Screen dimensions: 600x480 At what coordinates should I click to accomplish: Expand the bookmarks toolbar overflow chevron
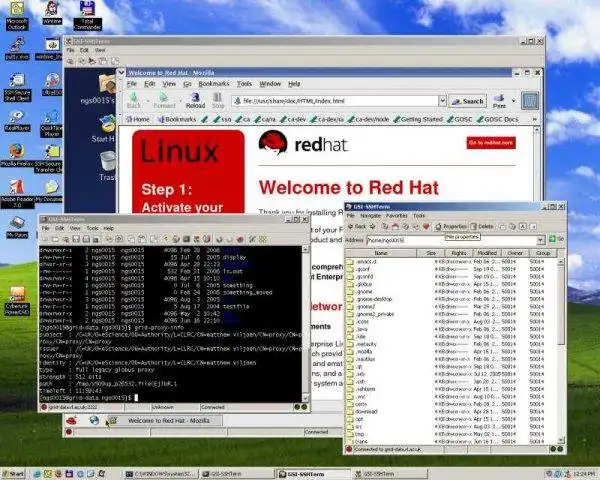pyautogui.click(x=534, y=119)
